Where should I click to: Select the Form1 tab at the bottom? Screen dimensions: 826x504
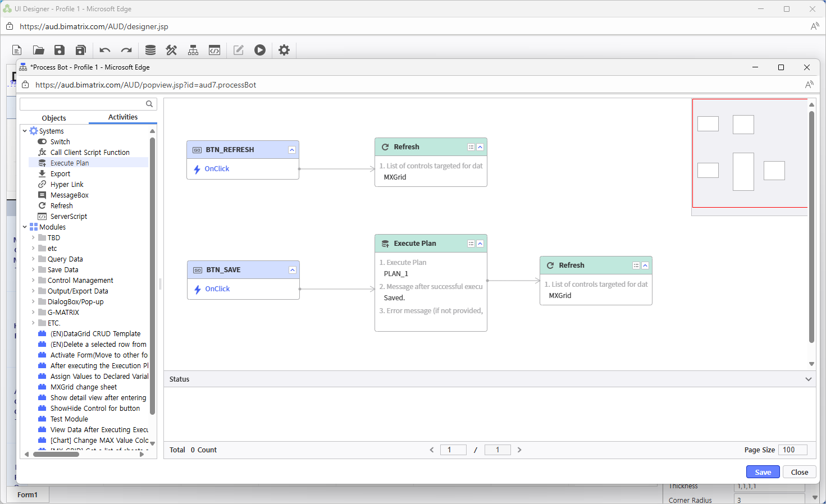click(x=28, y=494)
